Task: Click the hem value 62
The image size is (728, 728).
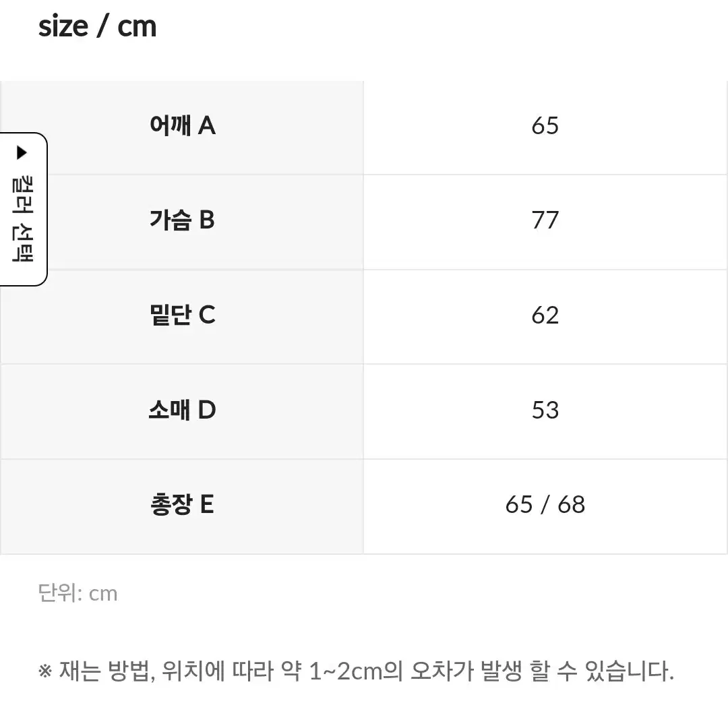Action: pos(545,315)
